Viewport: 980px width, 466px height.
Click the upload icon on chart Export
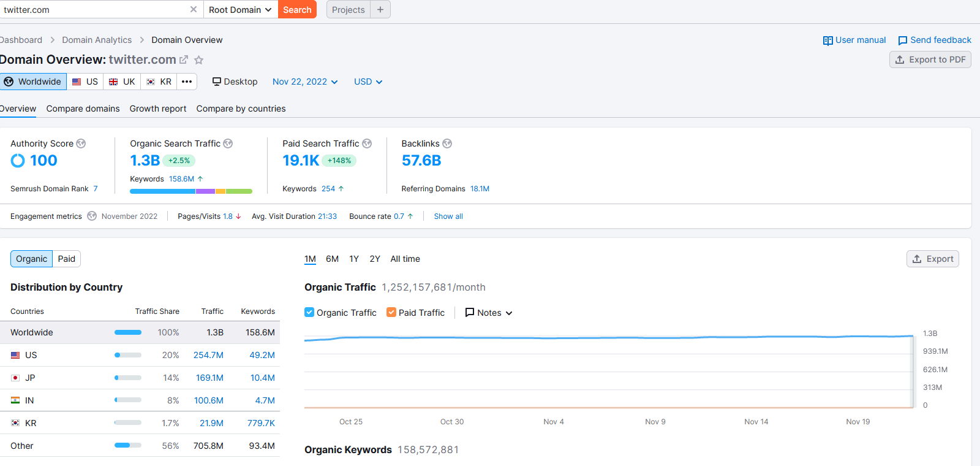pos(917,259)
